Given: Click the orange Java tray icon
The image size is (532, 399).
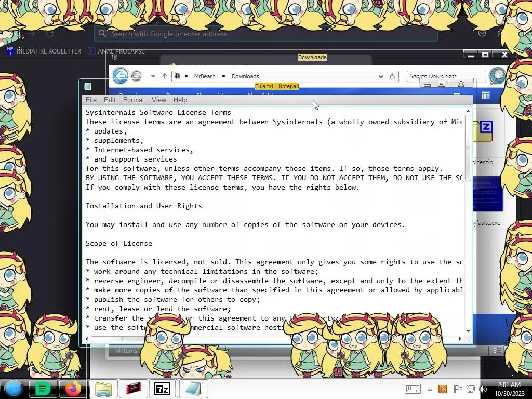Looking at the screenshot, I should [443, 389].
